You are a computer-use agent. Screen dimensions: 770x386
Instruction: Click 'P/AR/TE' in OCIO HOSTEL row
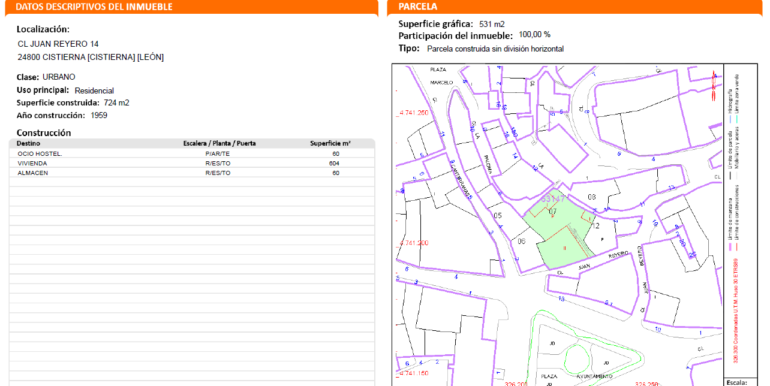tap(218, 154)
